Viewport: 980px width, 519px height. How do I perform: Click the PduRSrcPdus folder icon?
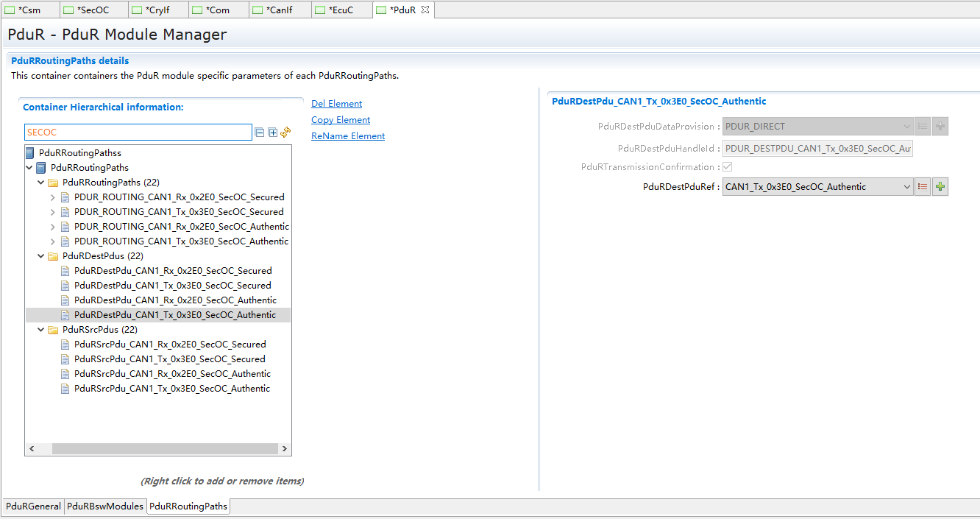pyautogui.click(x=53, y=330)
